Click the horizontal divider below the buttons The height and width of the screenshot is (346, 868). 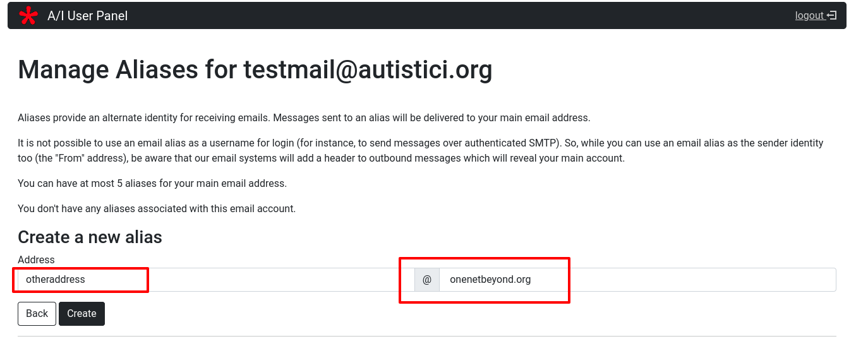[x=426, y=336]
